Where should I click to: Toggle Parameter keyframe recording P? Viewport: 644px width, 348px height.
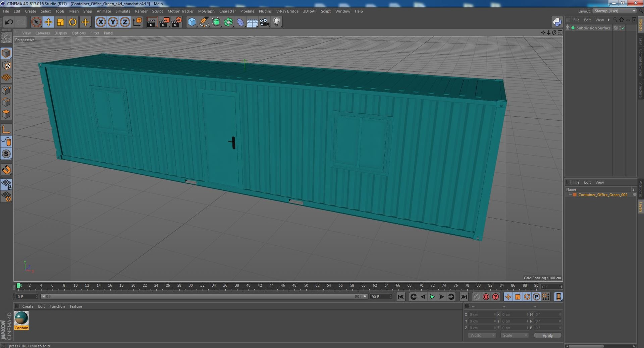tap(536, 297)
